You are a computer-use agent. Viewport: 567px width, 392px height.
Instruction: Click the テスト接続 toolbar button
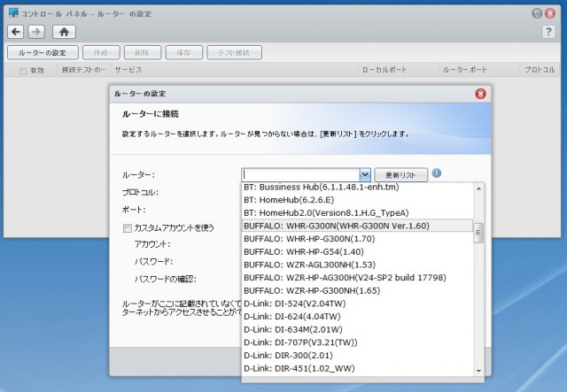pos(234,53)
